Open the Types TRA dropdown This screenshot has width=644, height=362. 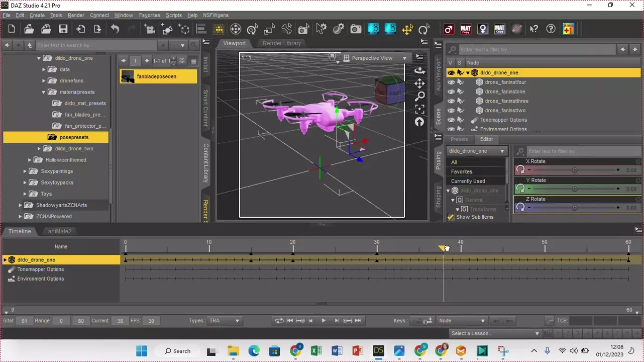pyautogui.click(x=224, y=321)
